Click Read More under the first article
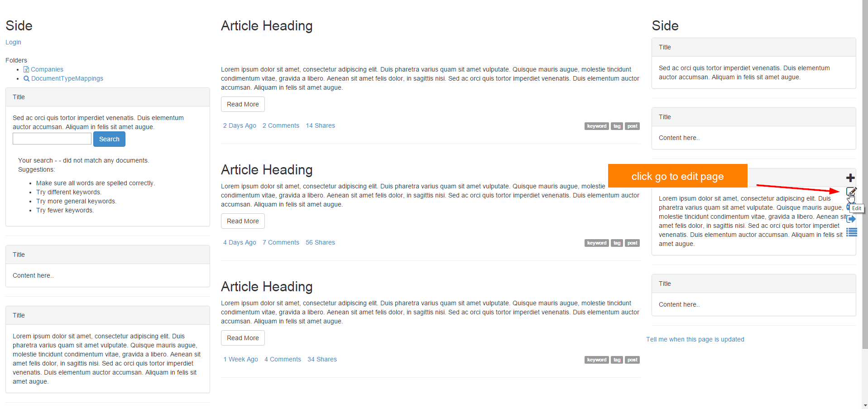 click(243, 104)
